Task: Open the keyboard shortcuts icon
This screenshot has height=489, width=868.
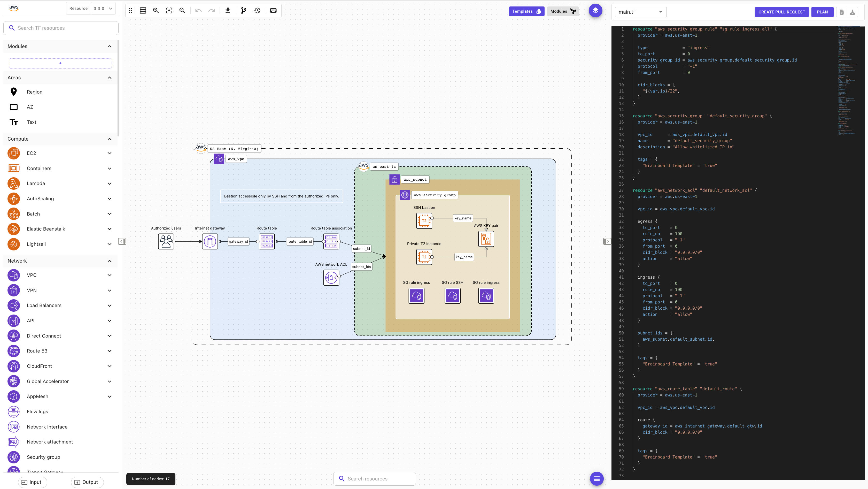Action: (x=273, y=10)
